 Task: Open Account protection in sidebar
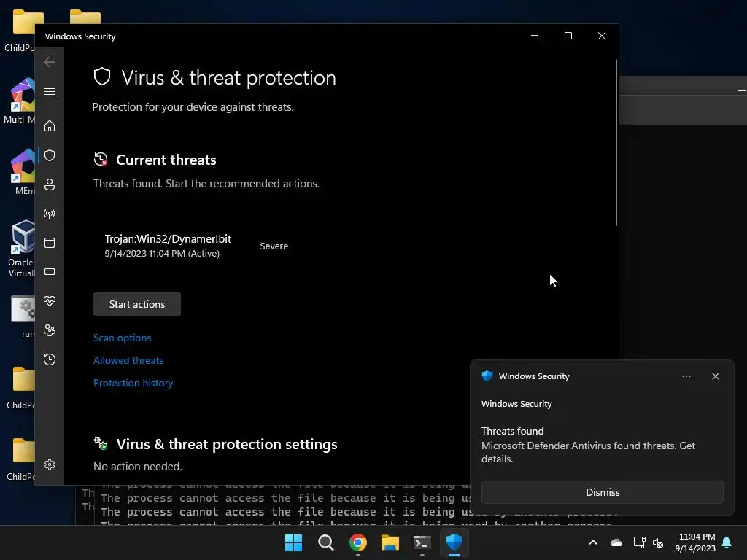(x=50, y=184)
